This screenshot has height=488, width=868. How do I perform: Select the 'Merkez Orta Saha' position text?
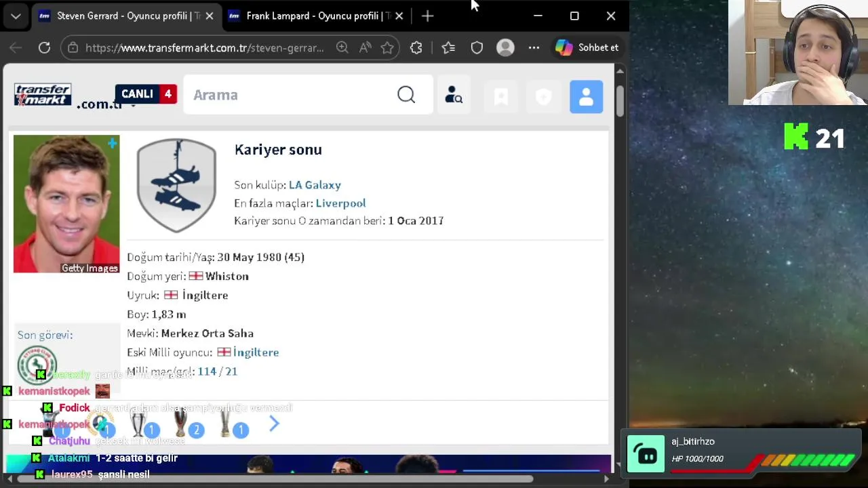pyautogui.click(x=208, y=333)
